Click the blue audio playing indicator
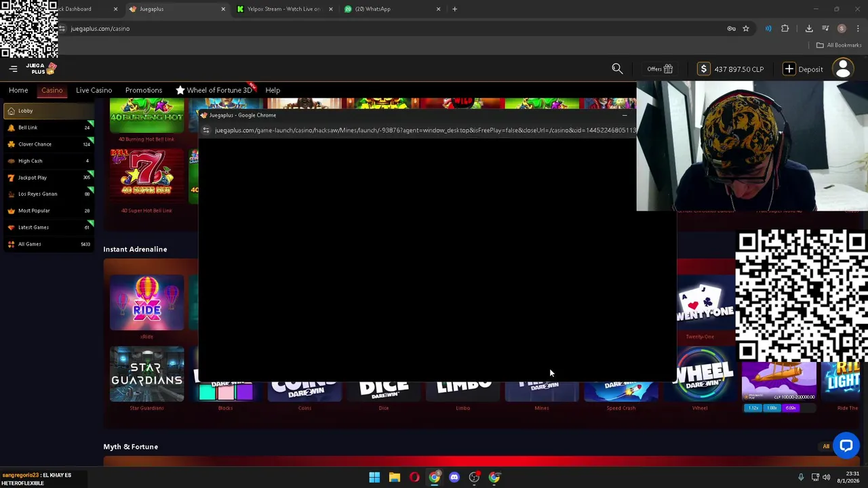Image resolution: width=868 pixels, height=488 pixels. 768,28
